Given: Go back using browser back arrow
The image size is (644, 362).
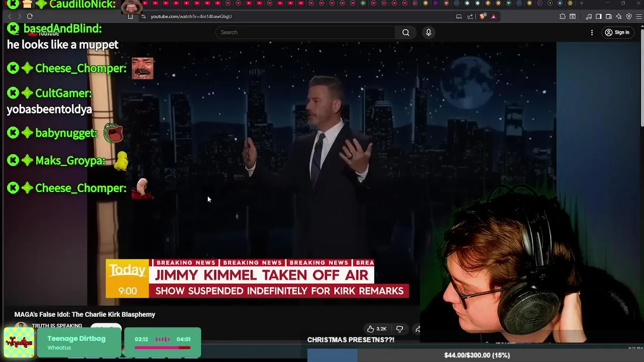Looking at the screenshot, I should tap(9, 17).
